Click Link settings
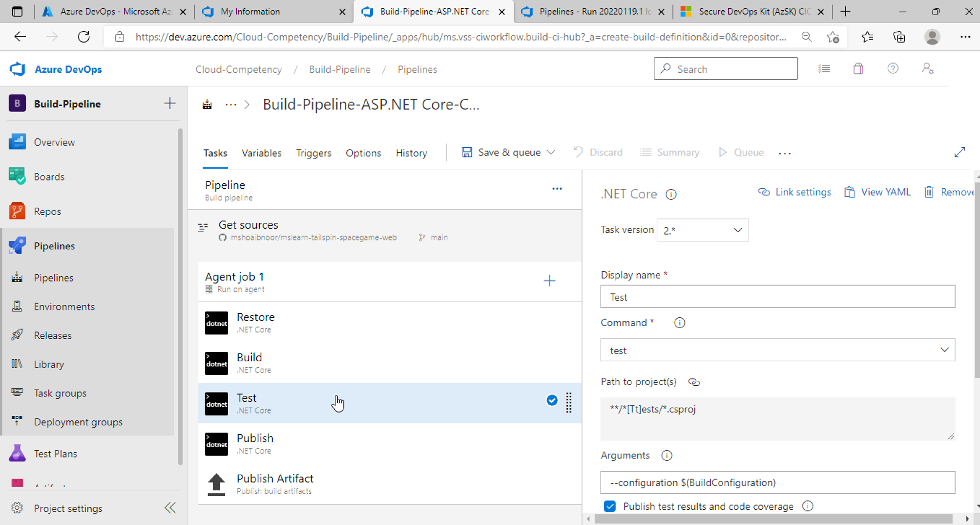 pyautogui.click(x=794, y=192)
